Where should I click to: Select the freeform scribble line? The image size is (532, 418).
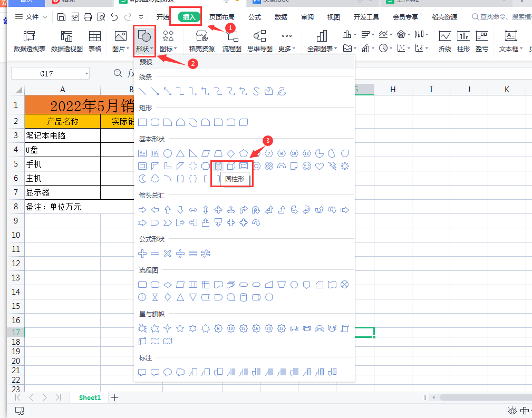coord(282,91)
